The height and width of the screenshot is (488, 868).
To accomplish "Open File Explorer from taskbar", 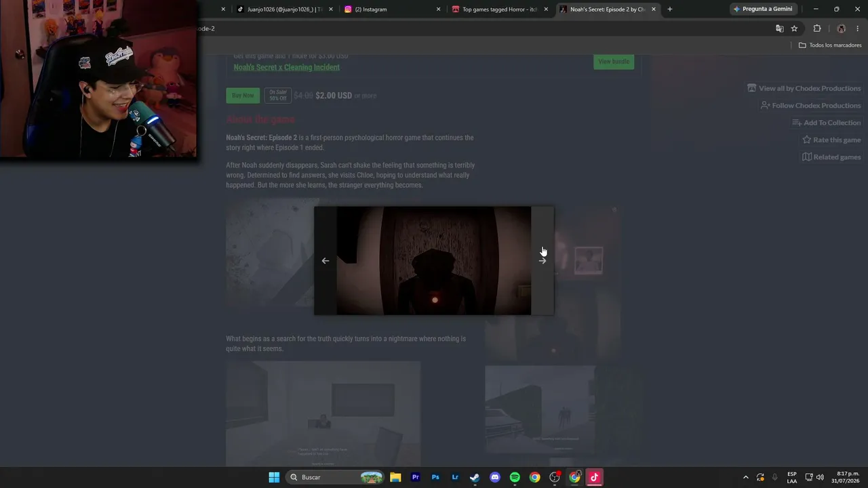I will [x=395, y=477].
